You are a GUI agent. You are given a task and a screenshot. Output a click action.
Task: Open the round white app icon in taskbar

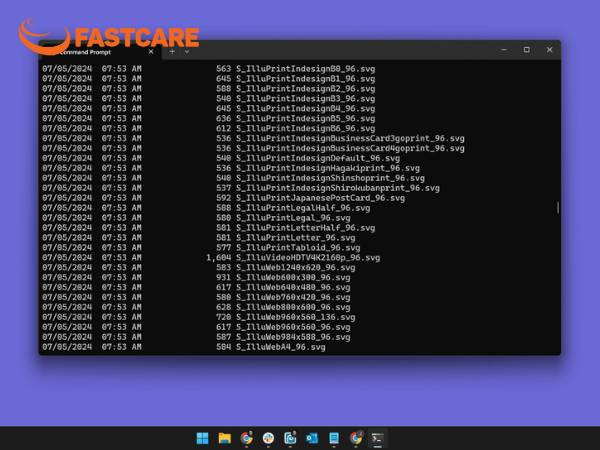268,438
